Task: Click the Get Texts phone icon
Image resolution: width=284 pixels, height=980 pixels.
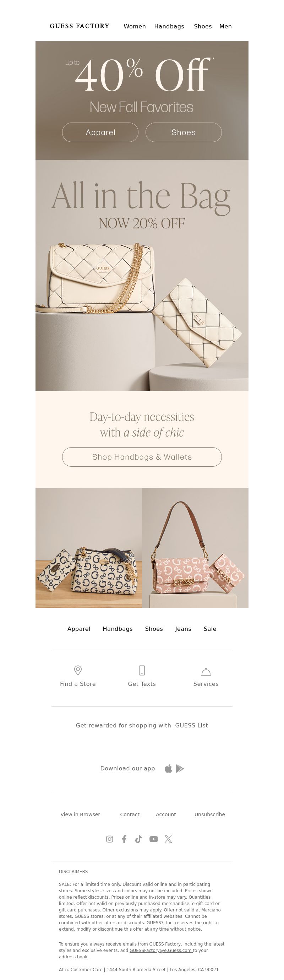Action: click(142, 670)
